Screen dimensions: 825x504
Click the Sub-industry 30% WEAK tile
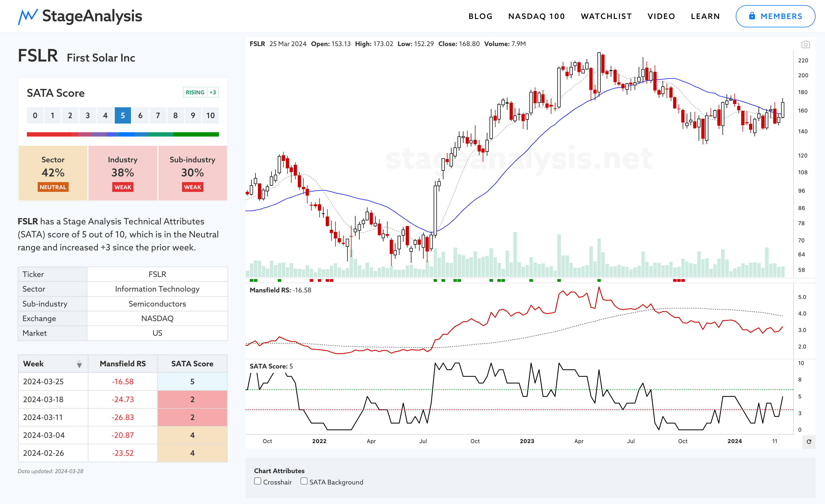click(193, 173)
